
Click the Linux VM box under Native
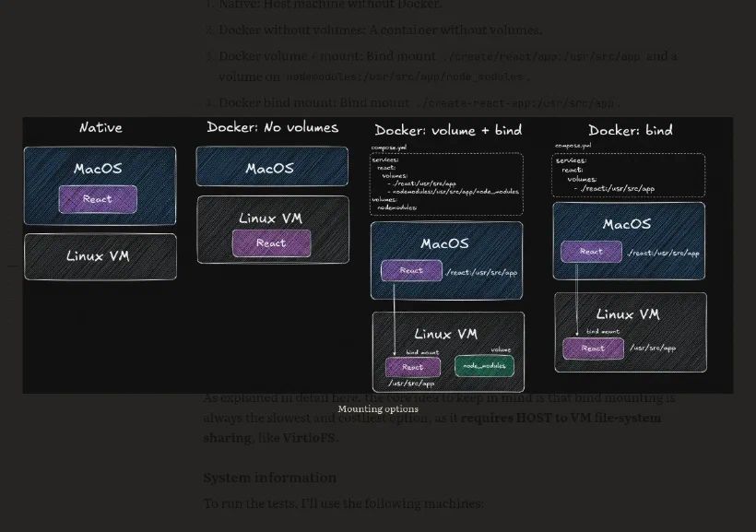click(x=100, y=256)
